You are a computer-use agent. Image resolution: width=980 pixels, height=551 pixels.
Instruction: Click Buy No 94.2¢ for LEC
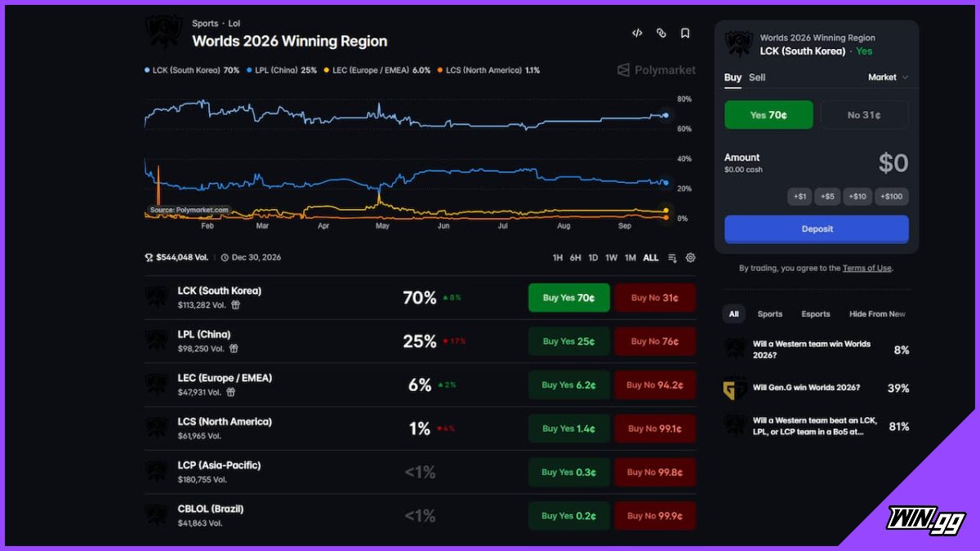(655, 385)
